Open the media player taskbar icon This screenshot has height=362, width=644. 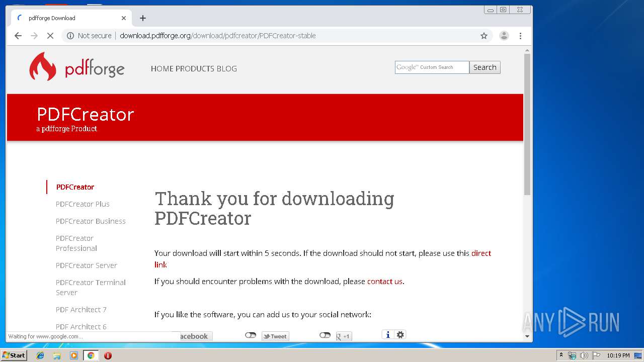[x=74, y=355]
